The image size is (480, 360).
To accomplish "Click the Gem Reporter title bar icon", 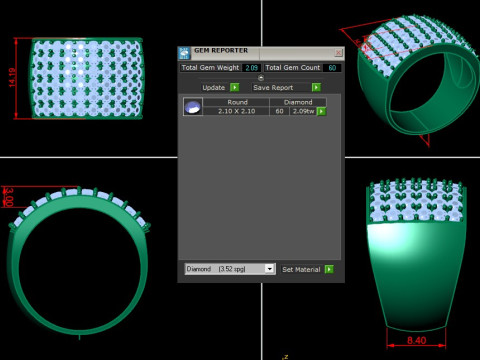I will tap(184, 53).
